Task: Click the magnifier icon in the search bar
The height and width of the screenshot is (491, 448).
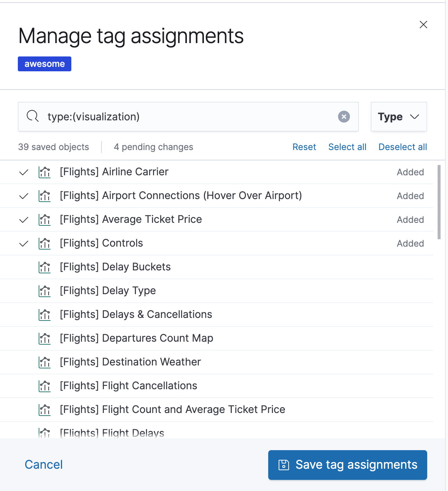Action: 32,116
